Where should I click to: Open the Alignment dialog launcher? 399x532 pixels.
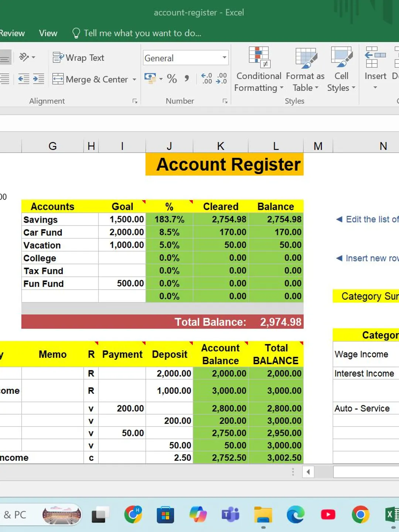click(x=135, y=101)
